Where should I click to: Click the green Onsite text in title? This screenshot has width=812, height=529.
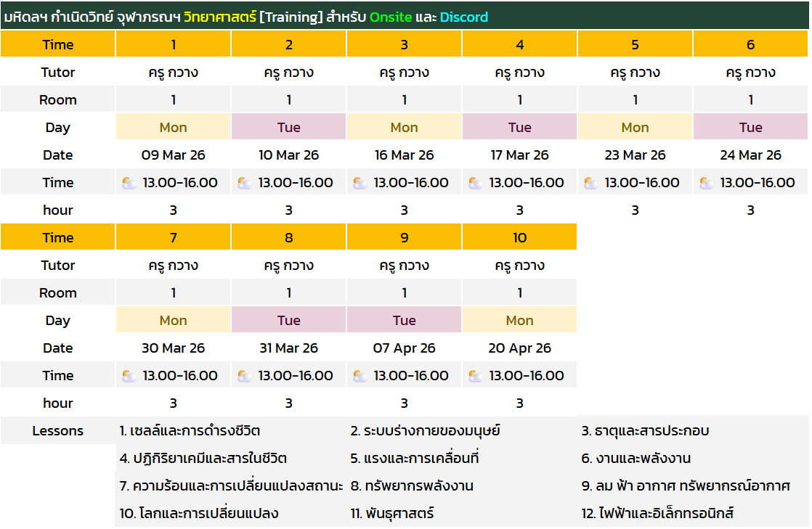(391, 17)
